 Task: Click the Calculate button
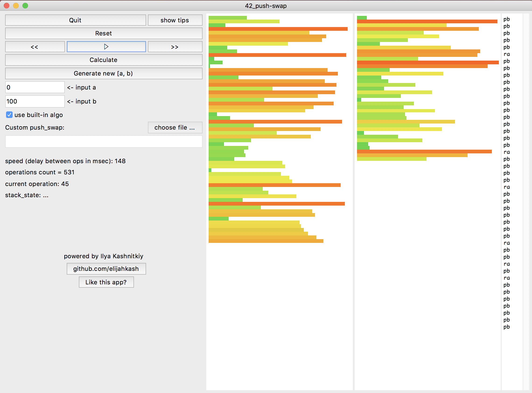[x=104, y=60]
